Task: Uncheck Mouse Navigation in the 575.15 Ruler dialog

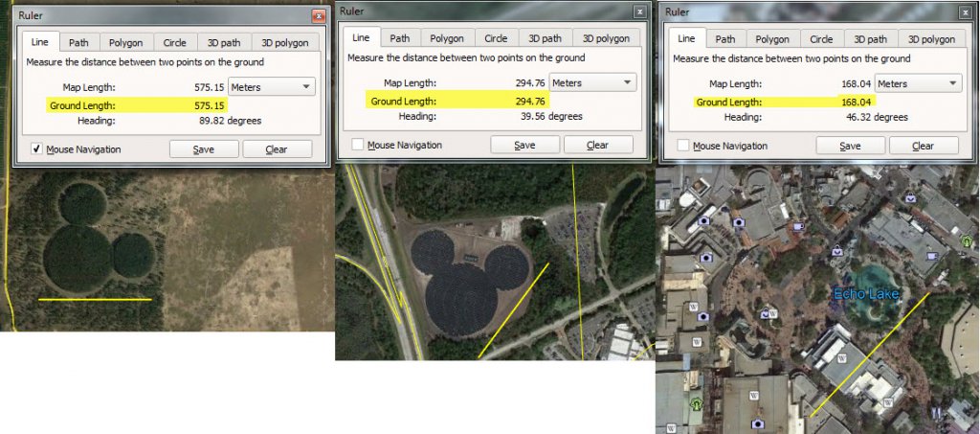Action: (x=36, y=148)
